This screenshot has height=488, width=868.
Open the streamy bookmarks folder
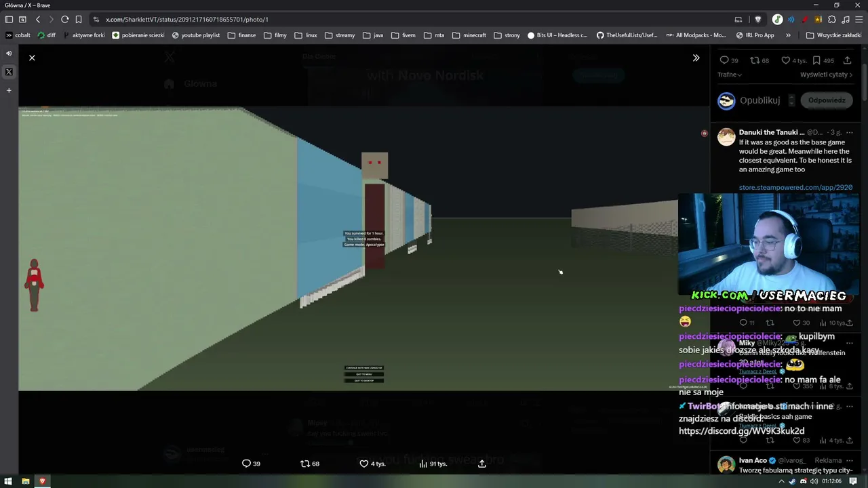[340, 35]
